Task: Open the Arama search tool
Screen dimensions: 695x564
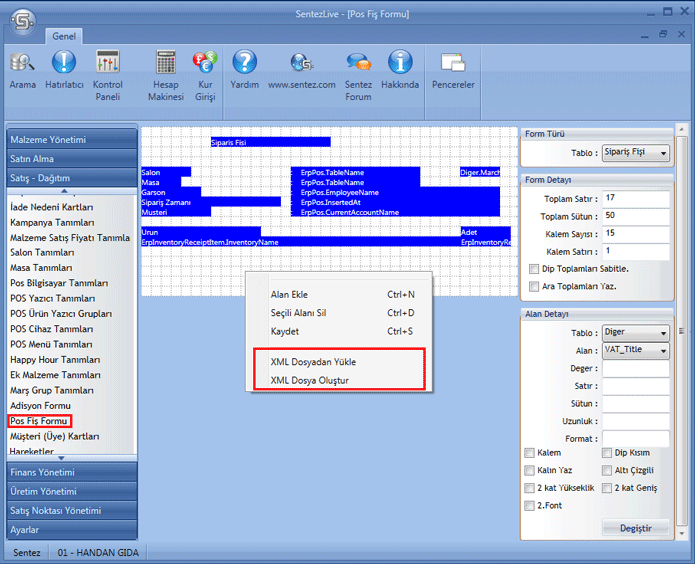Action: point(23,69)
